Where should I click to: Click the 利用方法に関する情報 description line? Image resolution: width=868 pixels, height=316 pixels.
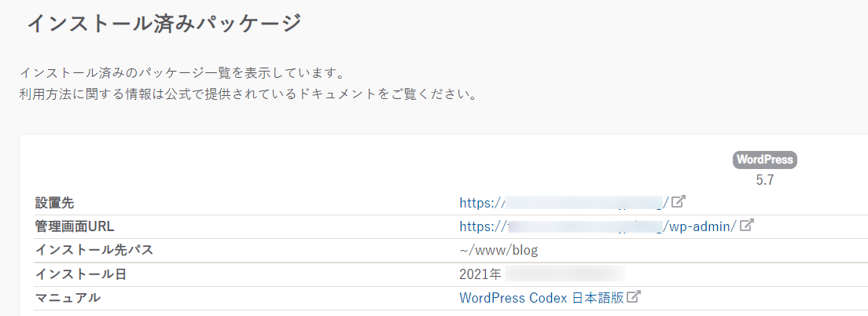coord(248,95)
